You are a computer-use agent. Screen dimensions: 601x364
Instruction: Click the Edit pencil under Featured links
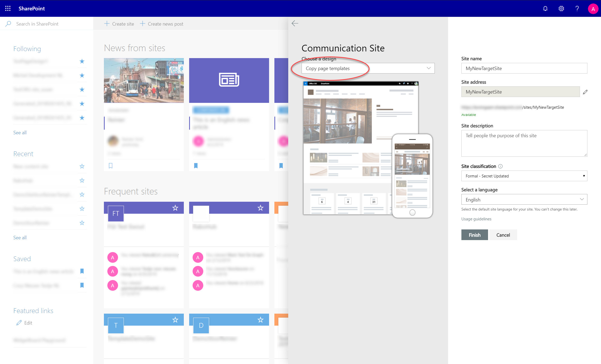click(x=19, y=322)
